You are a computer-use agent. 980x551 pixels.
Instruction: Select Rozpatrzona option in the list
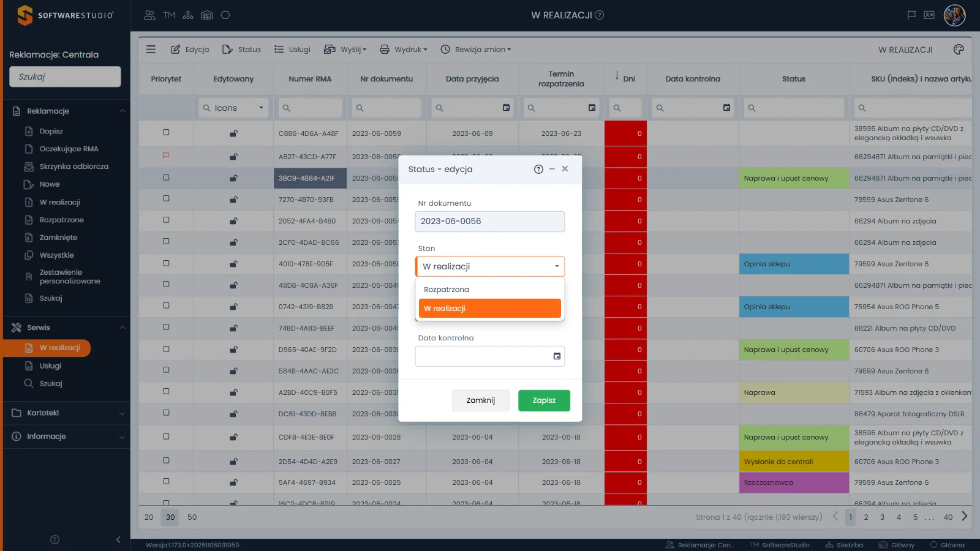tap(490, 290)
